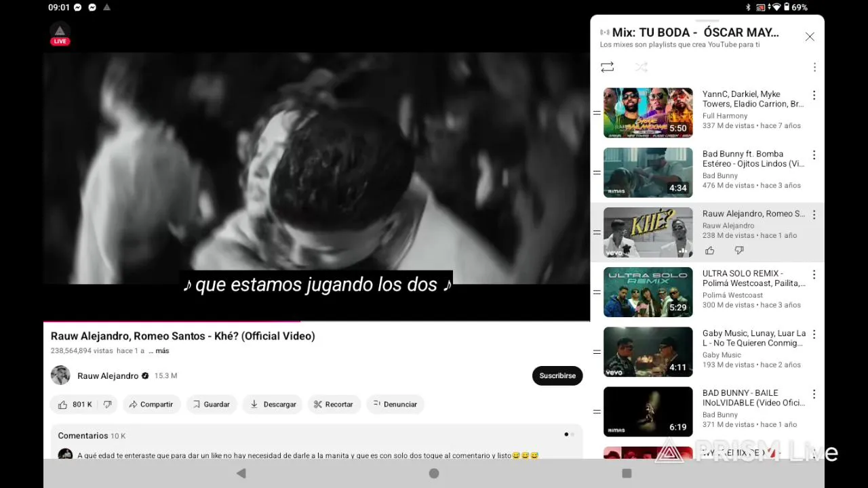Image resolution: width=868 pixels, height=488 pixels.
Task: Open options for BAILE INoLVIDABLE video
Action: (x=814, y=394)
